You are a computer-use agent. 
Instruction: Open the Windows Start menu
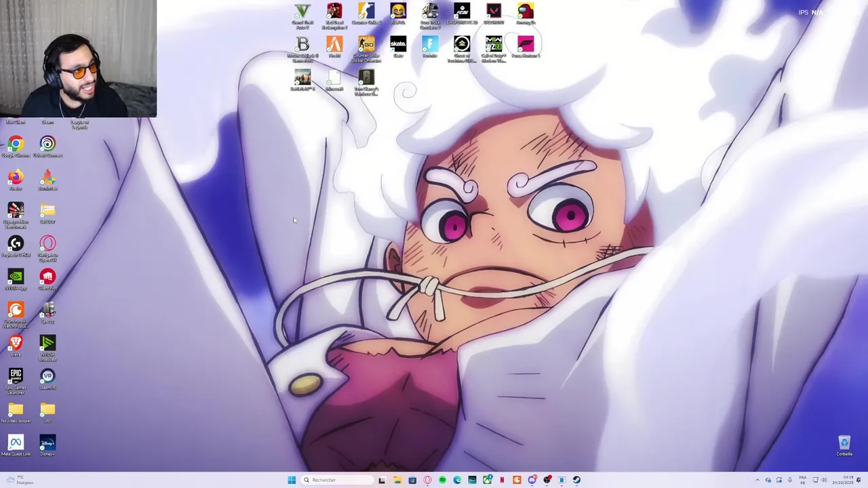pos(292,480)
